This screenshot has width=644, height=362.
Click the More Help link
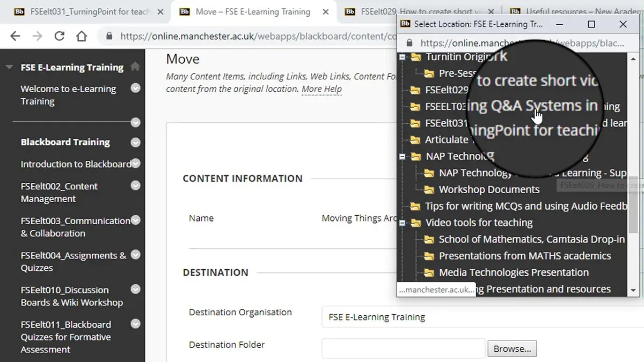click(x=321, y=89)
